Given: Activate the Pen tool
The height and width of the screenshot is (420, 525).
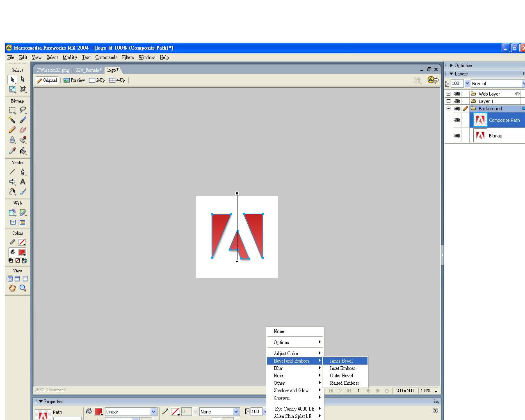Looking at the screenshot, I should pos(23,171).
